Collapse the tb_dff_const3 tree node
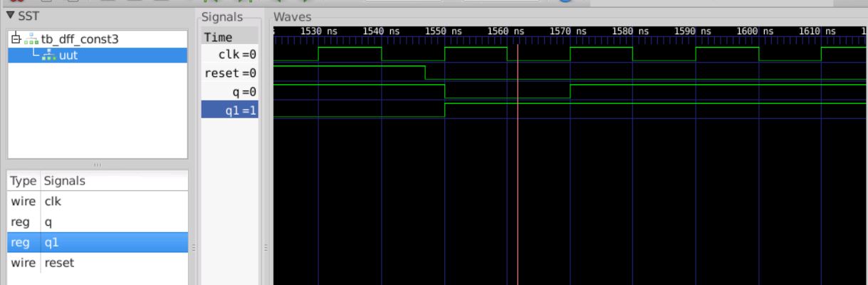Screen dimensions: 868x285 (16, 40)
